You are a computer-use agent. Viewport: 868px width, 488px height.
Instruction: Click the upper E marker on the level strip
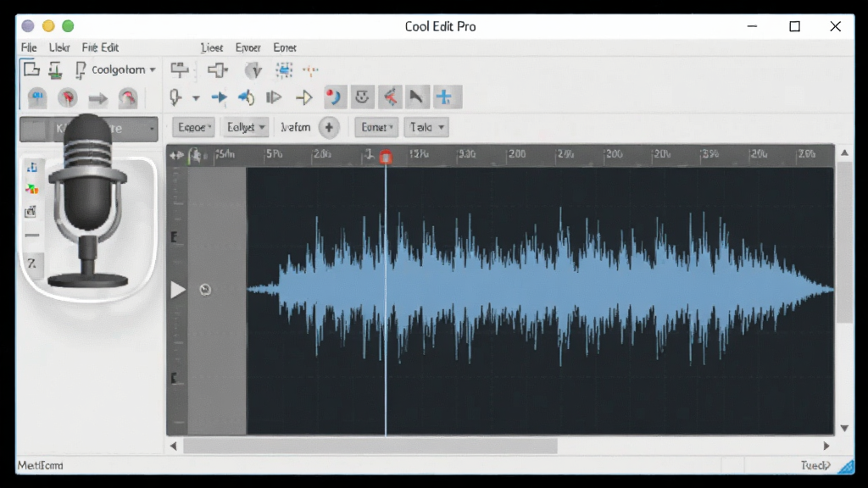(x=174, y=237)
